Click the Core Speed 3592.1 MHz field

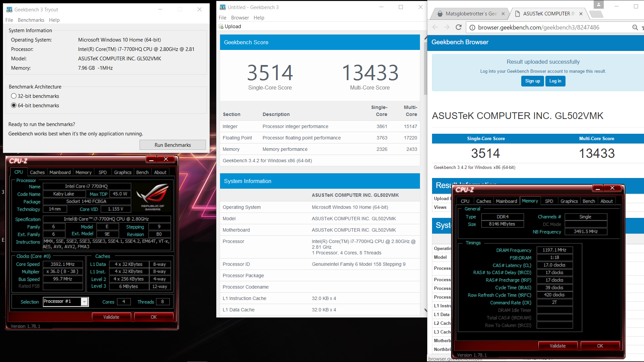tap(63, 264)
